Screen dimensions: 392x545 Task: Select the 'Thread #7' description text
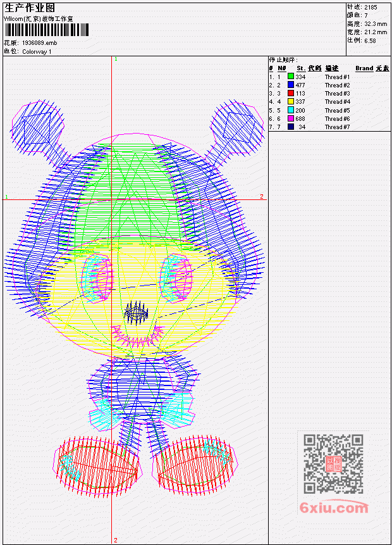click(337, 127)
